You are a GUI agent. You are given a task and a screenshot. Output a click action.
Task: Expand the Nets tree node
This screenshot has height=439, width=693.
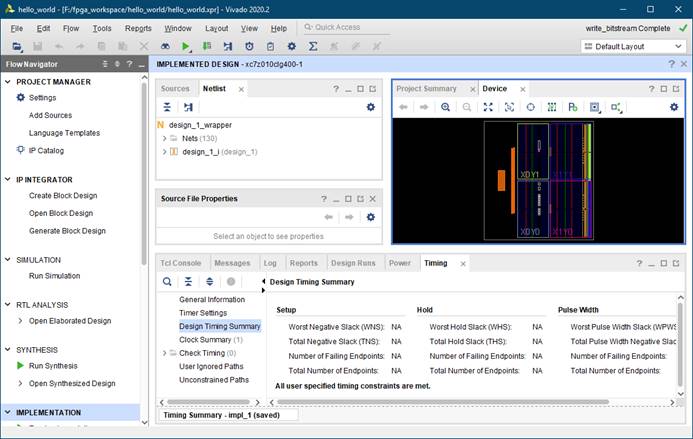[x=164, y=138]
